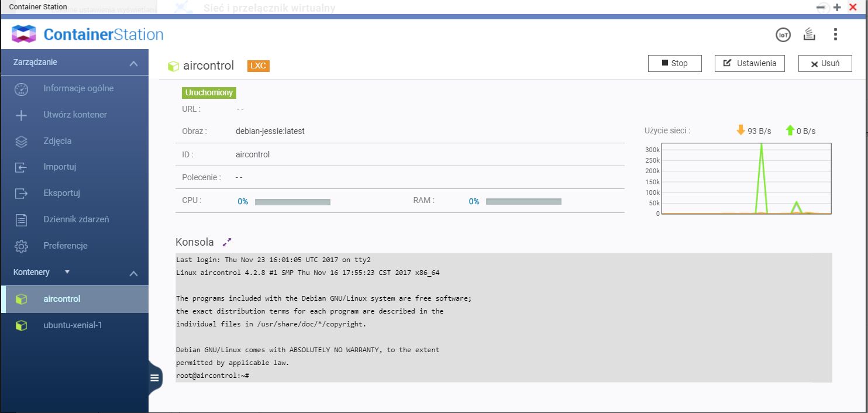
Task: Click the aircontrol cube icon in the sidebar
Action: coord(21,299)
